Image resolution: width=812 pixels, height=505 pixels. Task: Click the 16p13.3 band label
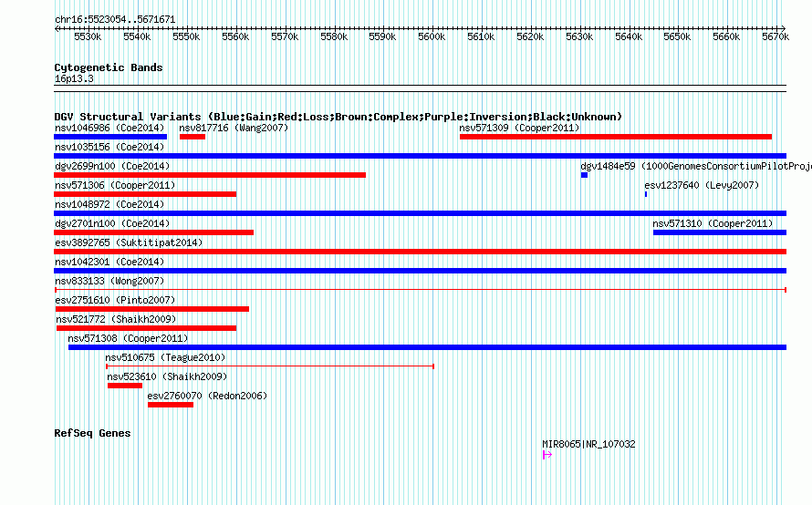click(74, 78)
